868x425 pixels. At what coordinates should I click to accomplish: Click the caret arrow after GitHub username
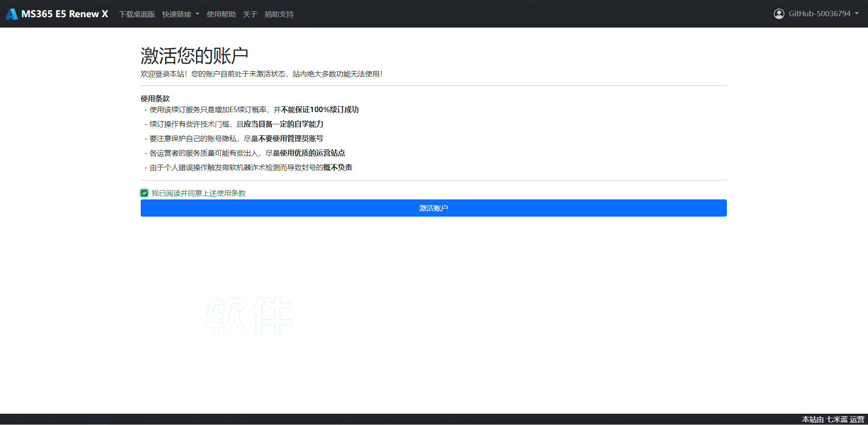click(x=857, y=14)
